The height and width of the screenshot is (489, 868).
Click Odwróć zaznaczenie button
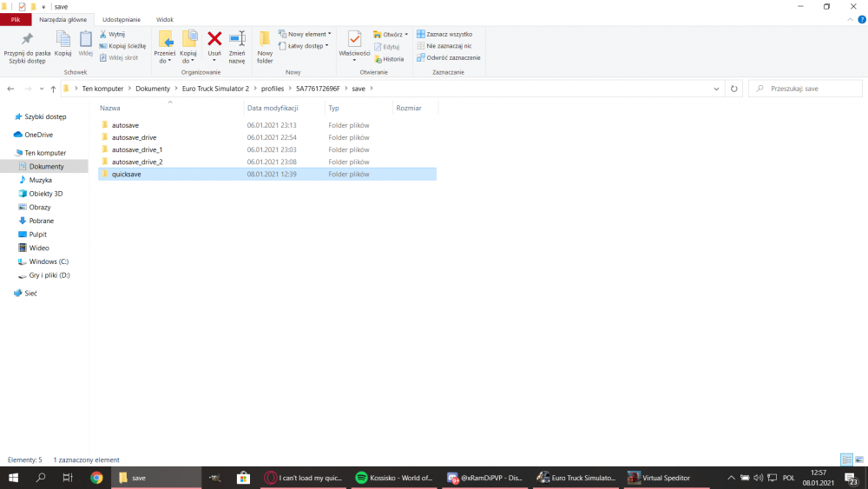coord(448,57)
